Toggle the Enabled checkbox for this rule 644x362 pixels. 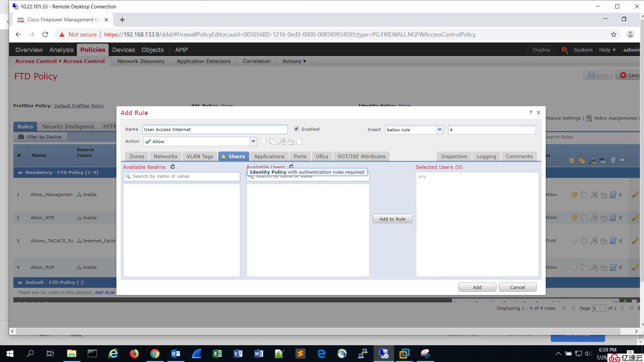297,129
